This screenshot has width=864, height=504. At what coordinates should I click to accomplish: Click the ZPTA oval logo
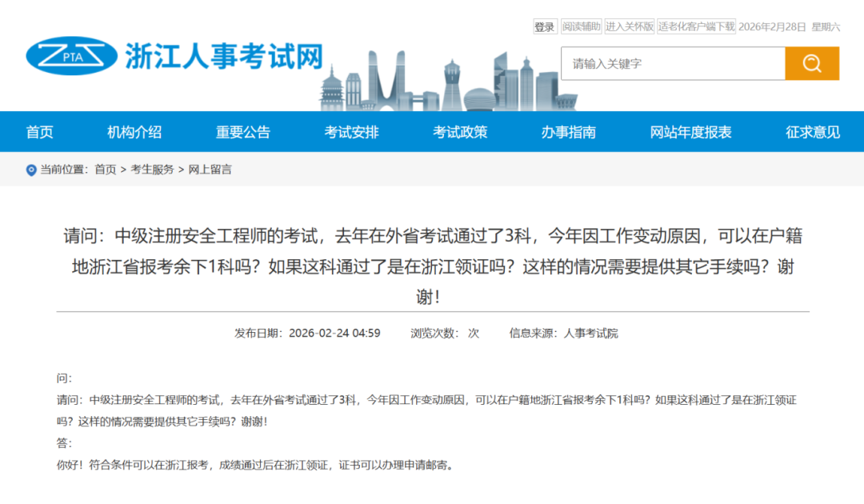pyautogui.click(x=71, y=58)
